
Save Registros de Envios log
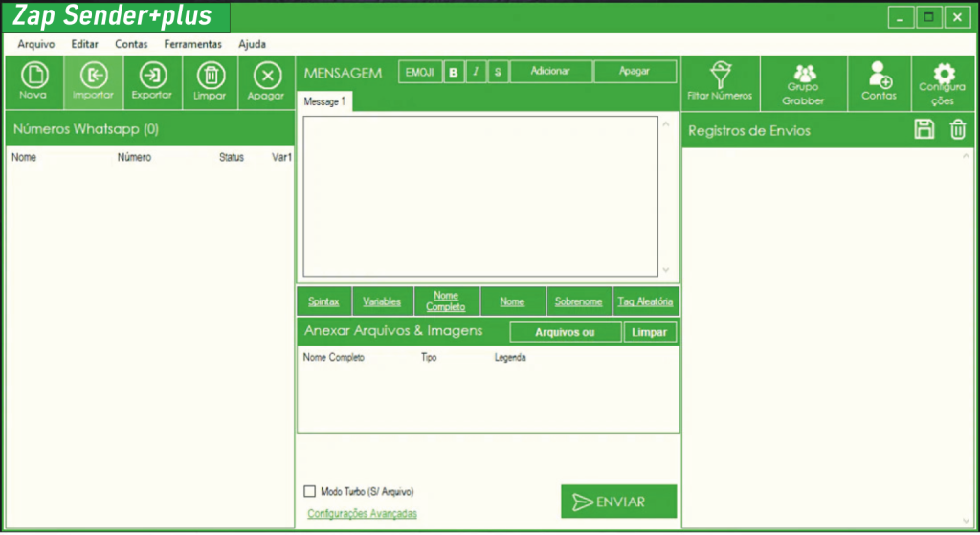click(x=924, y=129)
